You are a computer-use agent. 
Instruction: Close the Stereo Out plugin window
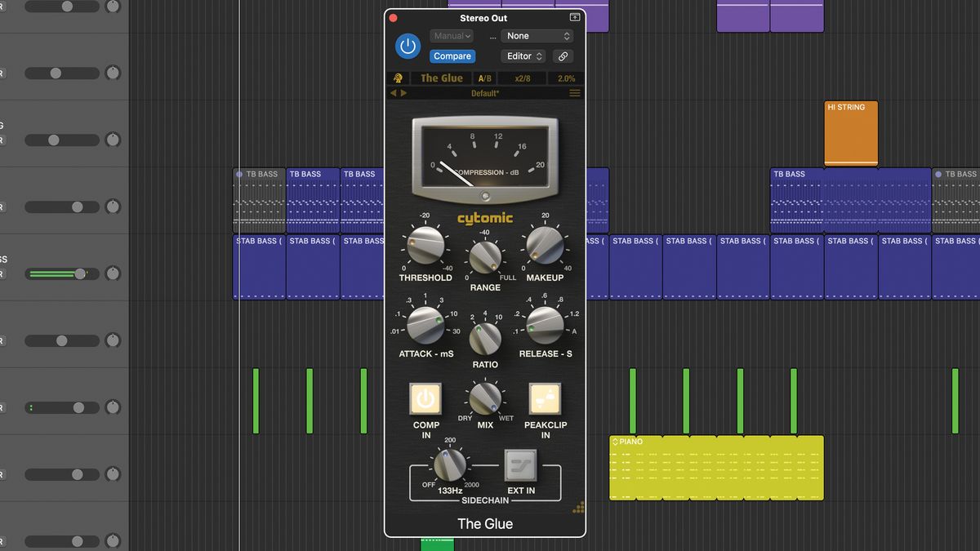pos(393,18)
